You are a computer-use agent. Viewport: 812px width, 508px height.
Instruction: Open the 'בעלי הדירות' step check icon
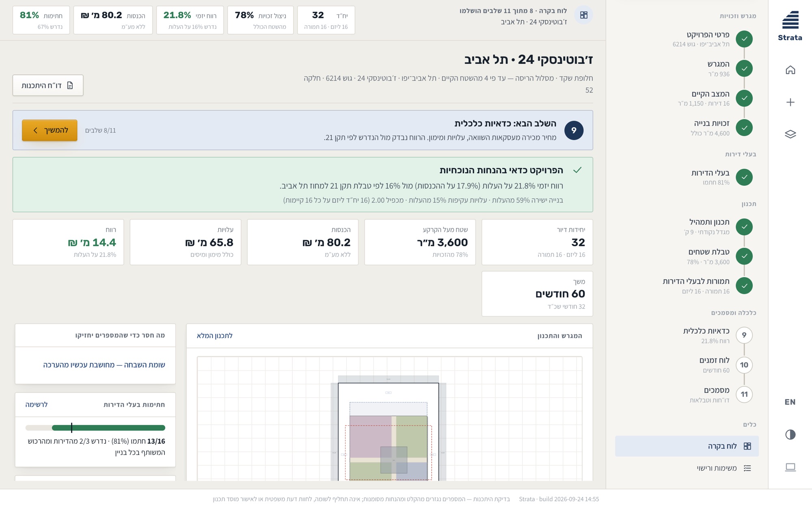click(744, 177)
